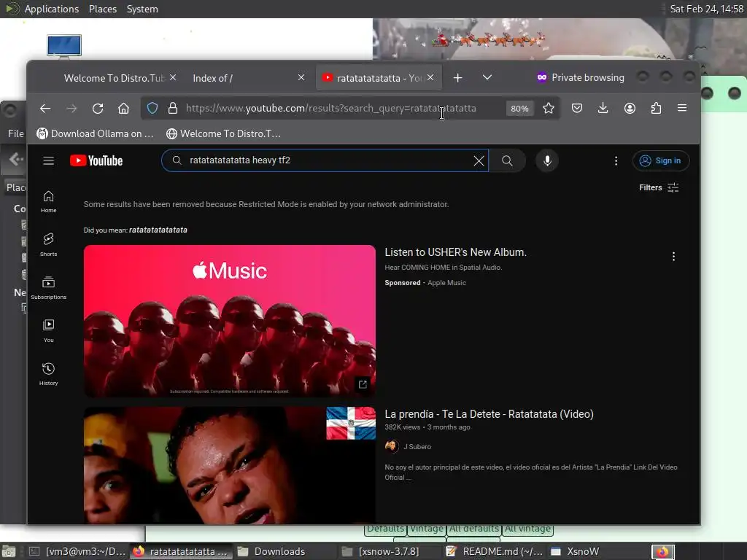Go to YouTube home via logo

pyautogui.click(x=97, y=160)
